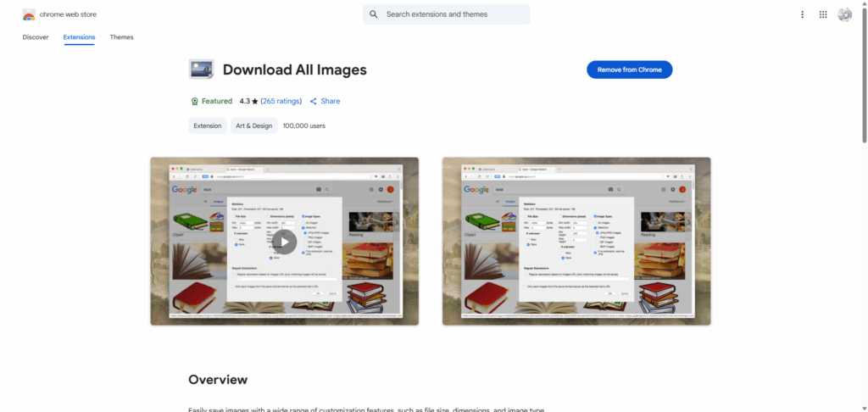
Task: Click the share icon next to Share
Action: [x=314, y=102]
